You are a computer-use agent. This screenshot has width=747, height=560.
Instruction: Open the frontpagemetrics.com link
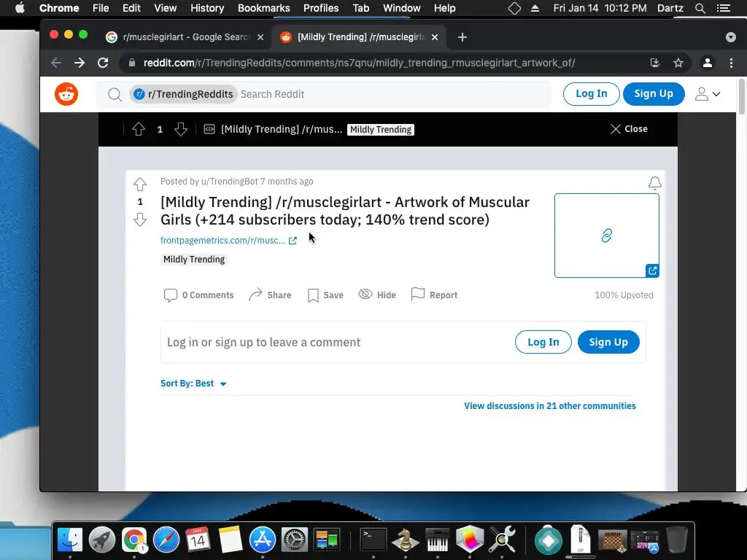pyautogui.click(x=228, y=241)
